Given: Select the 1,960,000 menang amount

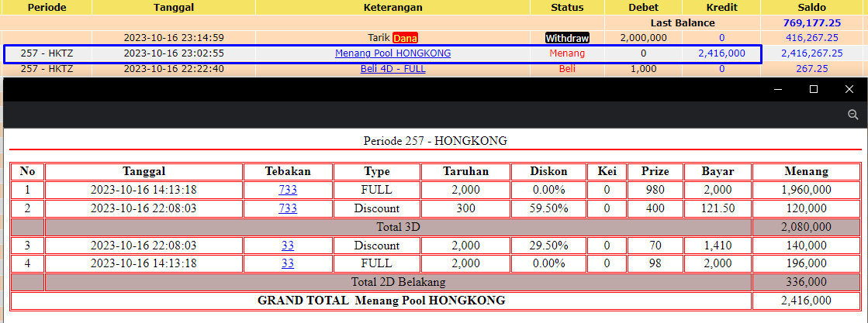Looking at the screenshot, I should 806,190.
